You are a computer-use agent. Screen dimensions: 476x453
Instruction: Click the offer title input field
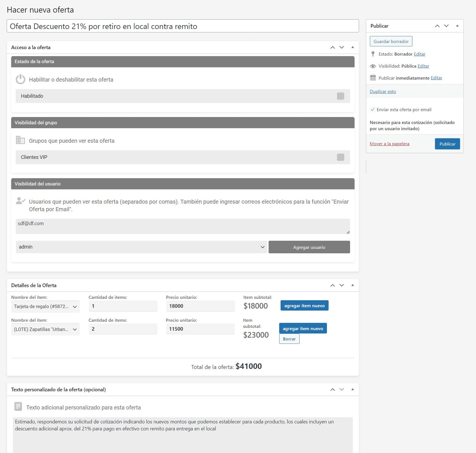183,26
